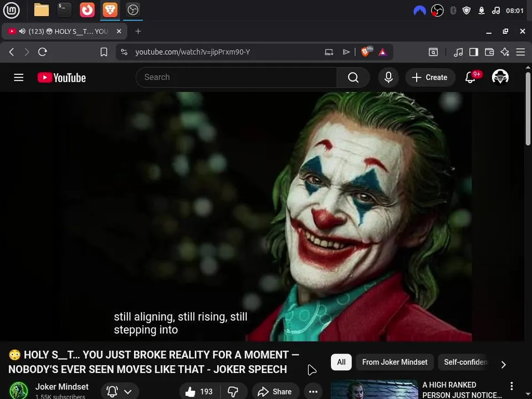Open the A HIGH RANKED PERSON video thumbnail
This screenshot has width=532, height=399.
(x=374, y=390)
